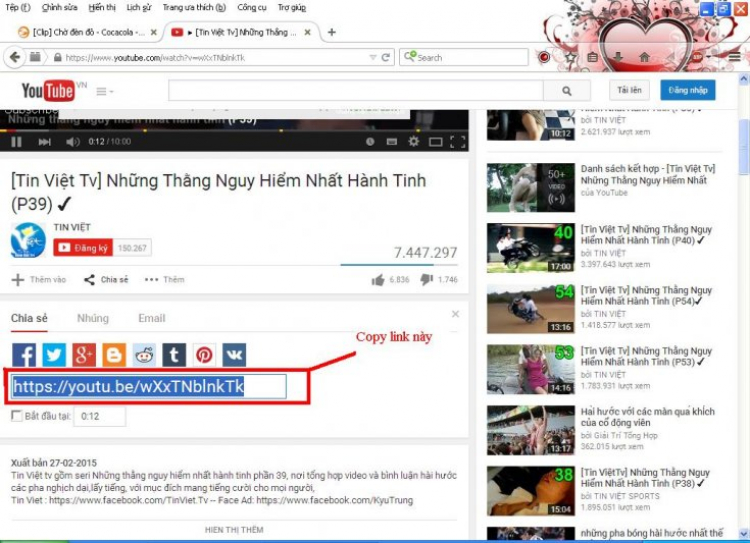Share through Google Plus icon
The width and height of the screenshot is (750, 543).
click(84, 355)
